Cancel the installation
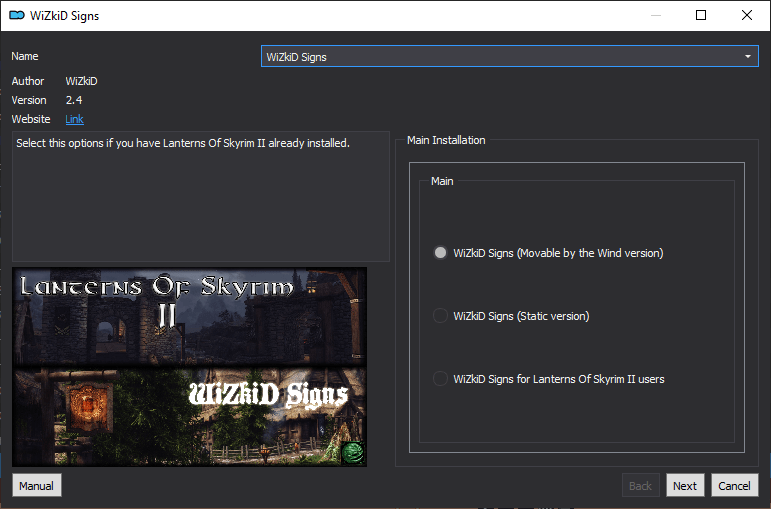The image size is (771, 509). click(x=735, y=485)
